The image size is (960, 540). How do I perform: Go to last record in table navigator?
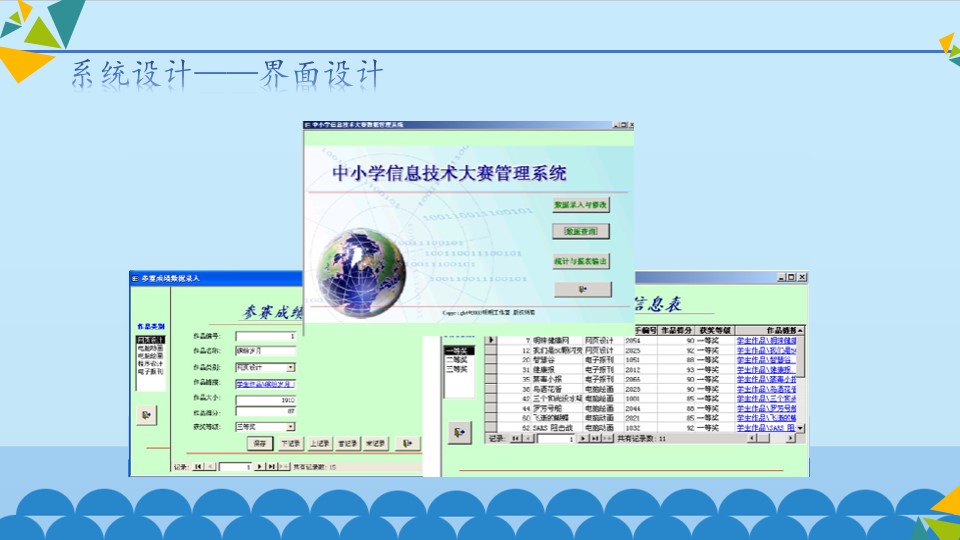pyautogui.click(x=594, y=438)
